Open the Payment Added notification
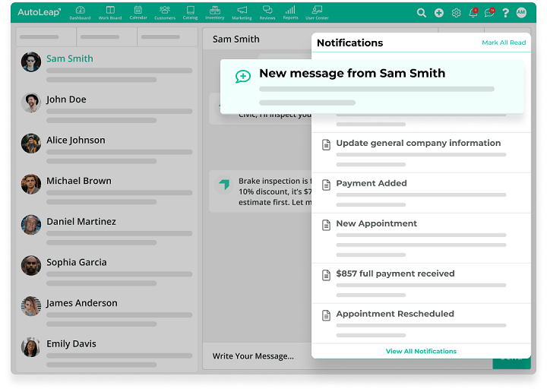This screenshot has width=547, height=392. [x=372, y=183]
